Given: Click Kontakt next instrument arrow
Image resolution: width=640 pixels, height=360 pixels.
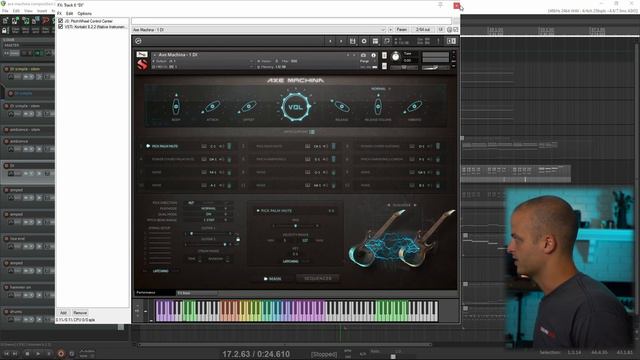Looking at the screenshot, I should click(x=354, y=55).
